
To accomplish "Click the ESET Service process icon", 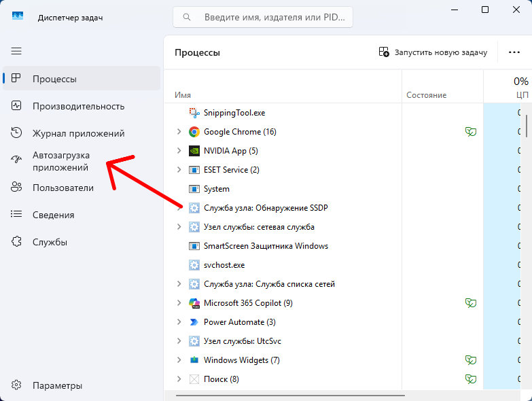I will 194,170.
